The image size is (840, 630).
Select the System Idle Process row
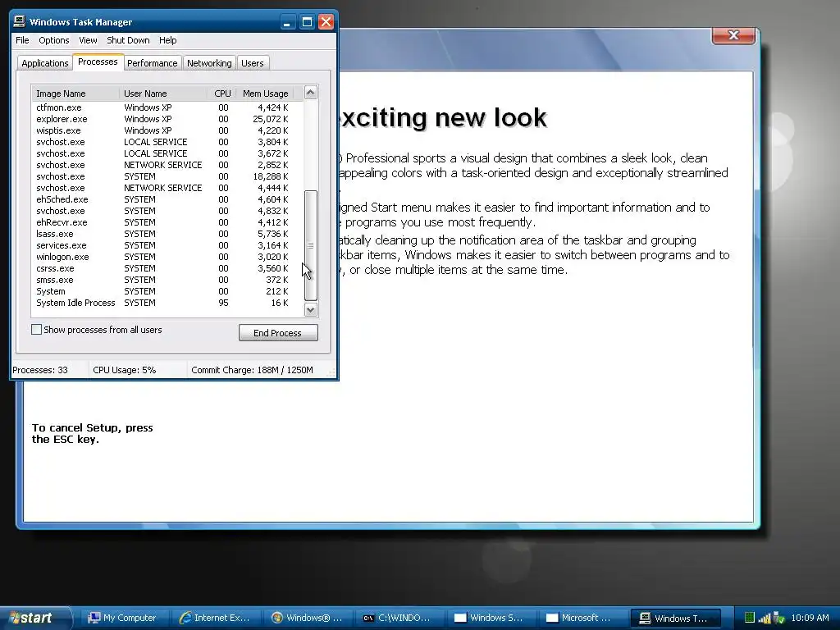163,303
